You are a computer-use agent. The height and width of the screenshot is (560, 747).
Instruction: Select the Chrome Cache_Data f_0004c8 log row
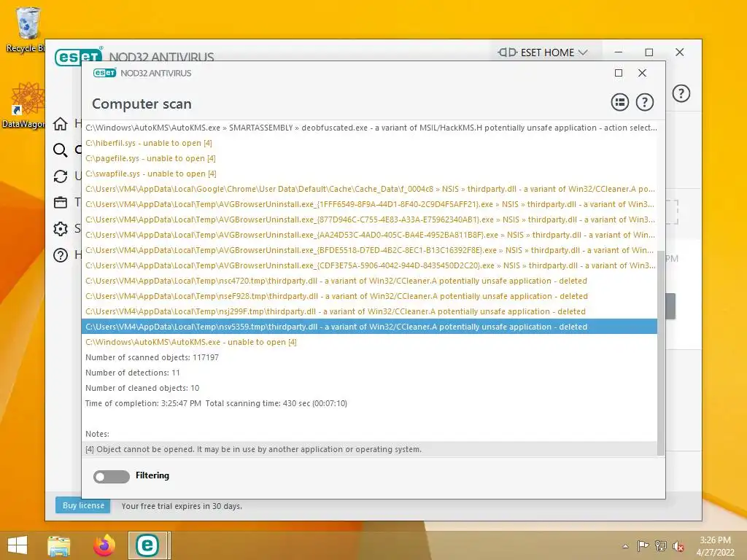(x=369, y=189)
